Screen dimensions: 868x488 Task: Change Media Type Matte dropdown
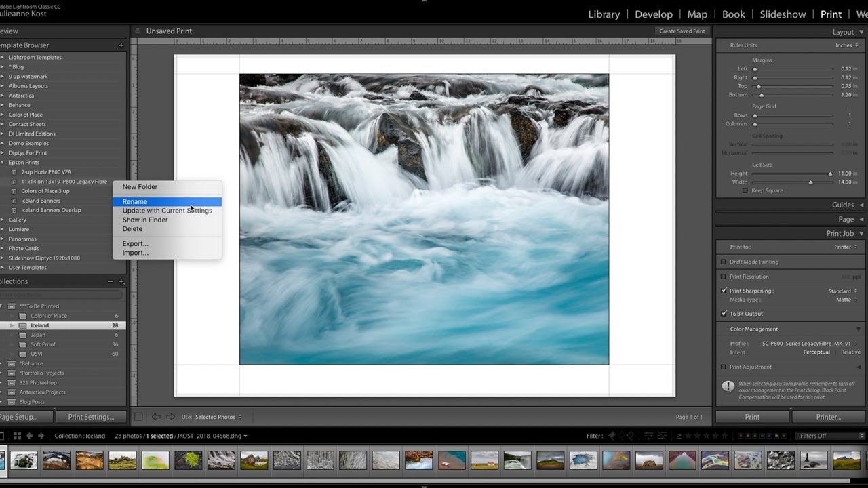(x=846, y=300)
